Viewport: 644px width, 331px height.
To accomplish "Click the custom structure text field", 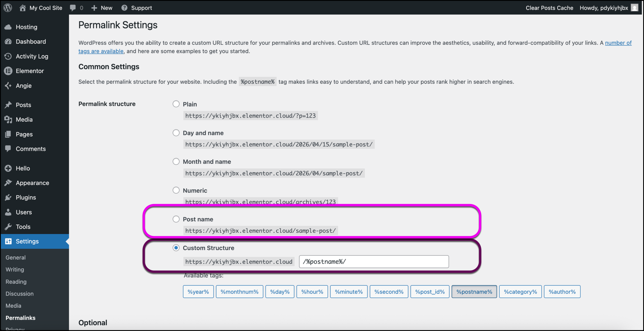I will (x=374, y=262).
